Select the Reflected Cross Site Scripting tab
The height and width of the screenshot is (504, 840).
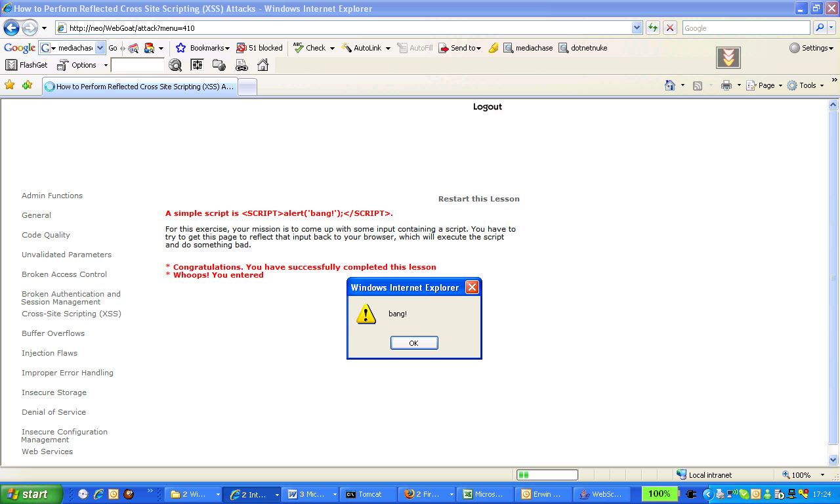[x=139, y=87]
